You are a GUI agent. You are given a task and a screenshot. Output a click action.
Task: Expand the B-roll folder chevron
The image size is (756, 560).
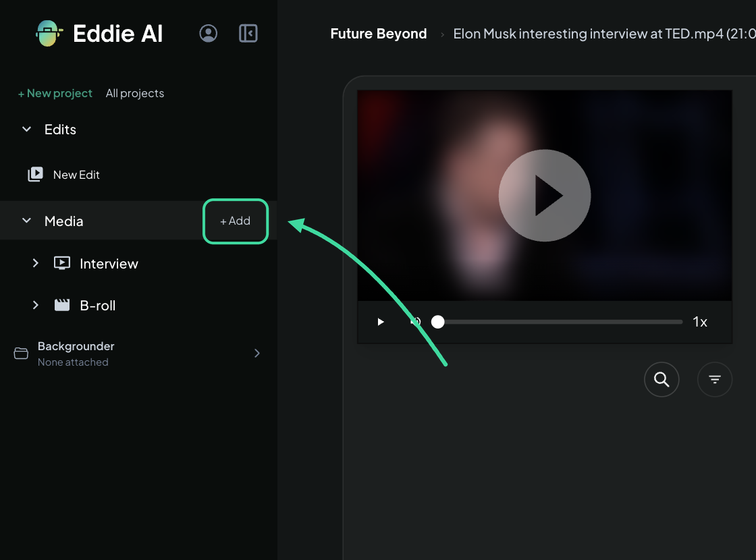pyautogui.click(x=35, y=305)
